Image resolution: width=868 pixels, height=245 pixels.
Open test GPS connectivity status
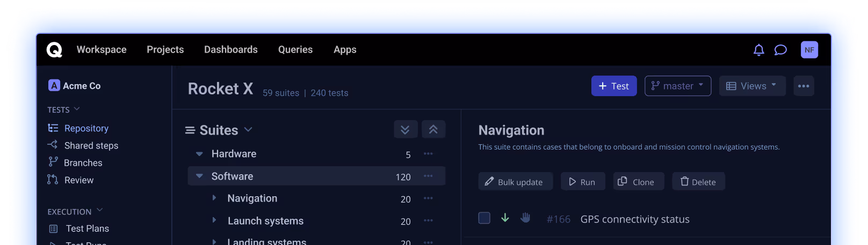[635, 219]
